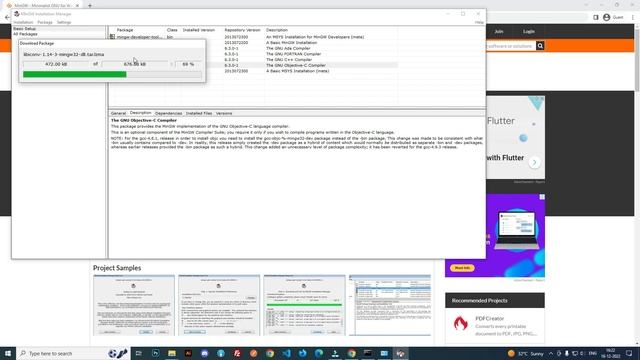640x360 pixels.
Task: Go back in the browser
Action: pyautogui.click(x=7, y=18)
